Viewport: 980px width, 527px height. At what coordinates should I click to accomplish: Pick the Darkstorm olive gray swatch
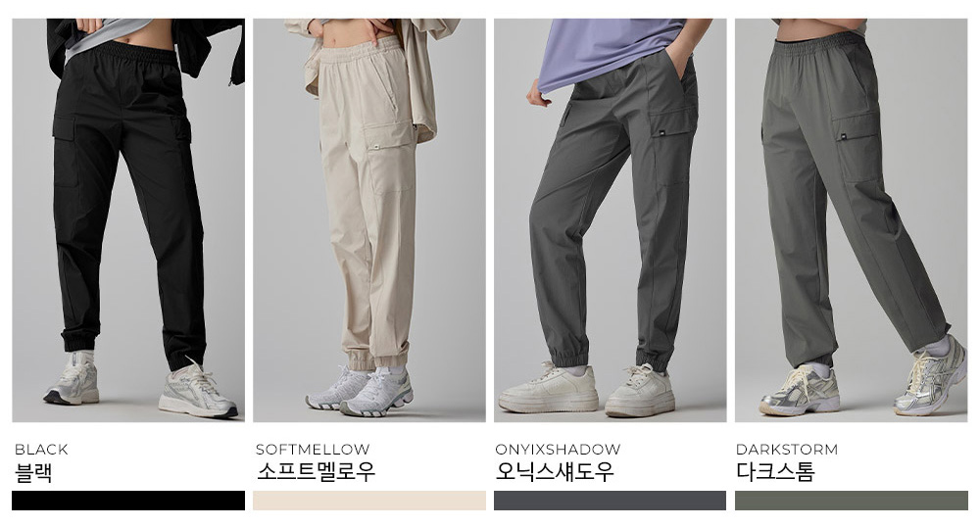852,501
